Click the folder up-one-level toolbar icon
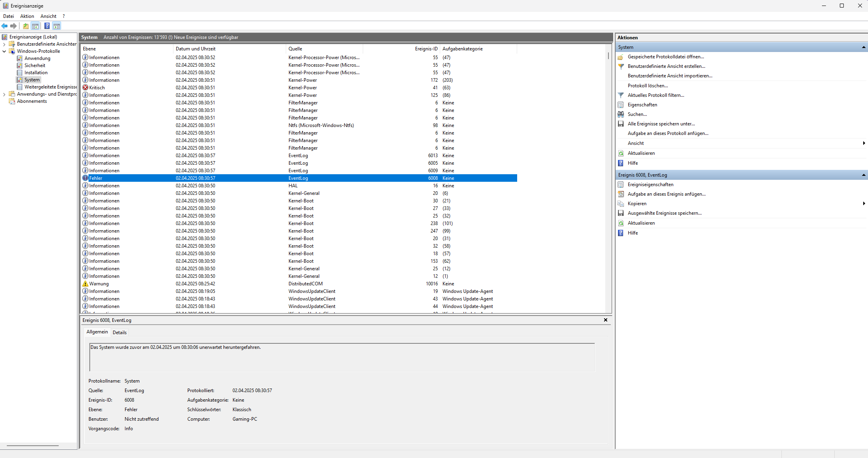The image size is (868, 458). click(x=26, y=26)
